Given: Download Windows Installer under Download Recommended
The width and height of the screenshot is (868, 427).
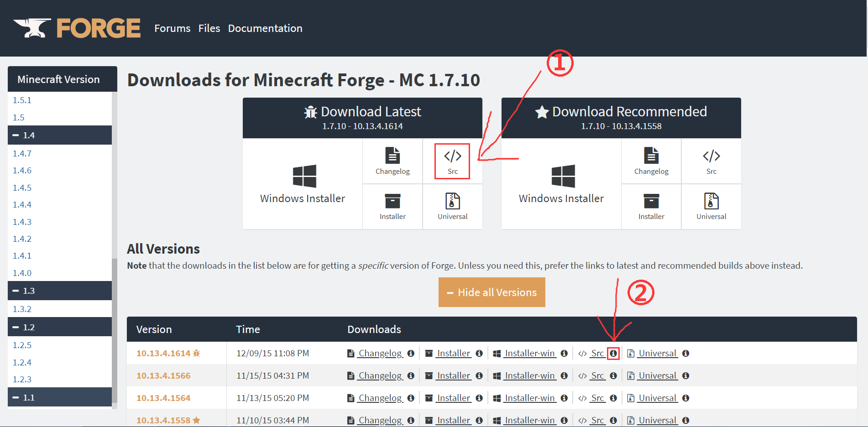Looking at the screenshot, I should tap(561, 184).
